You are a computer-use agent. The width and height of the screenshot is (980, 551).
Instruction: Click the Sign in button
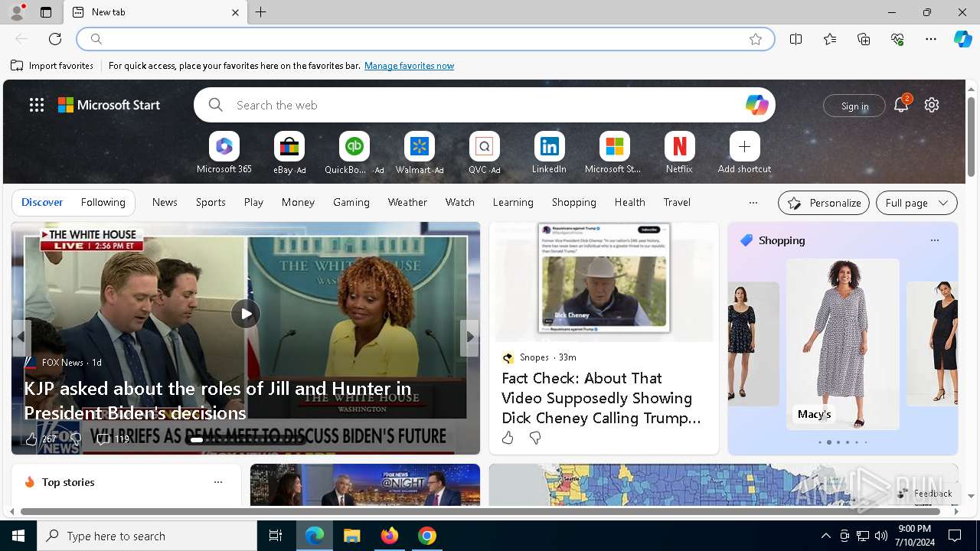tap(854, 106)
